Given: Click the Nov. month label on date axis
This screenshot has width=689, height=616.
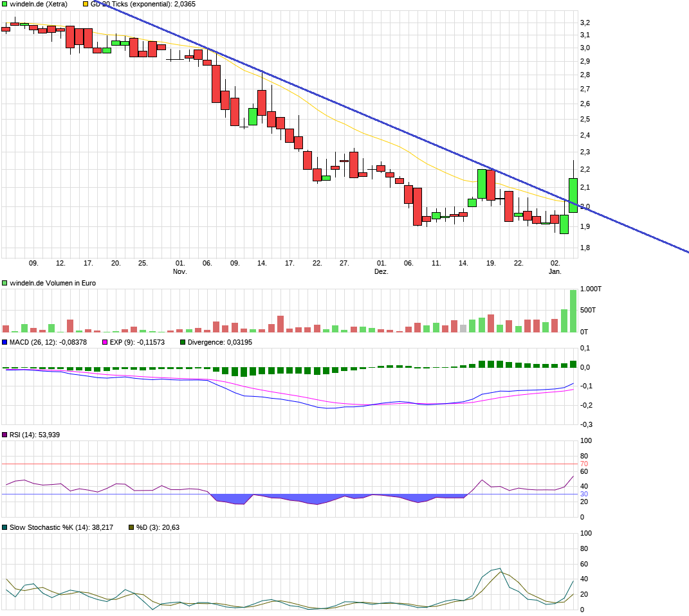Looking at the screenshot, I should click(x=180, y=272).
